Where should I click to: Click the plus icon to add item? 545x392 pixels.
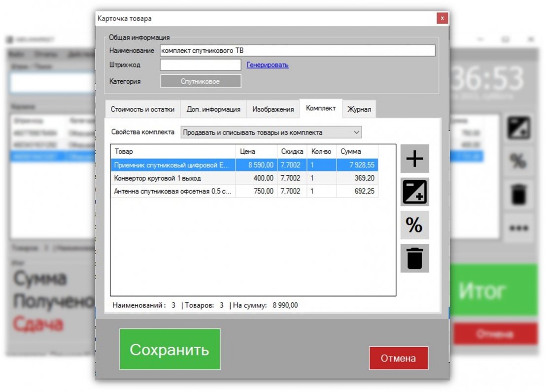414,159
